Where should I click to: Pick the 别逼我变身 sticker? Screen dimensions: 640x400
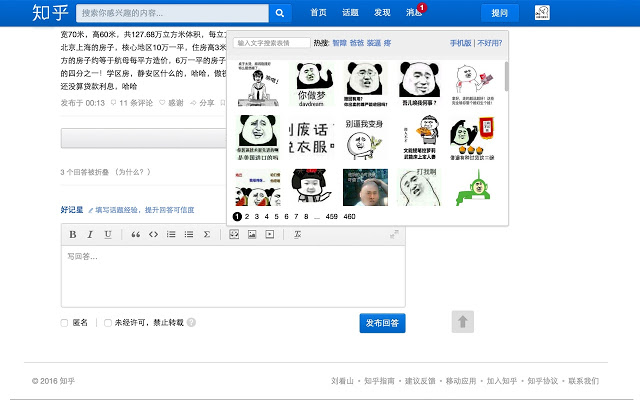click(x=365, y=138)
